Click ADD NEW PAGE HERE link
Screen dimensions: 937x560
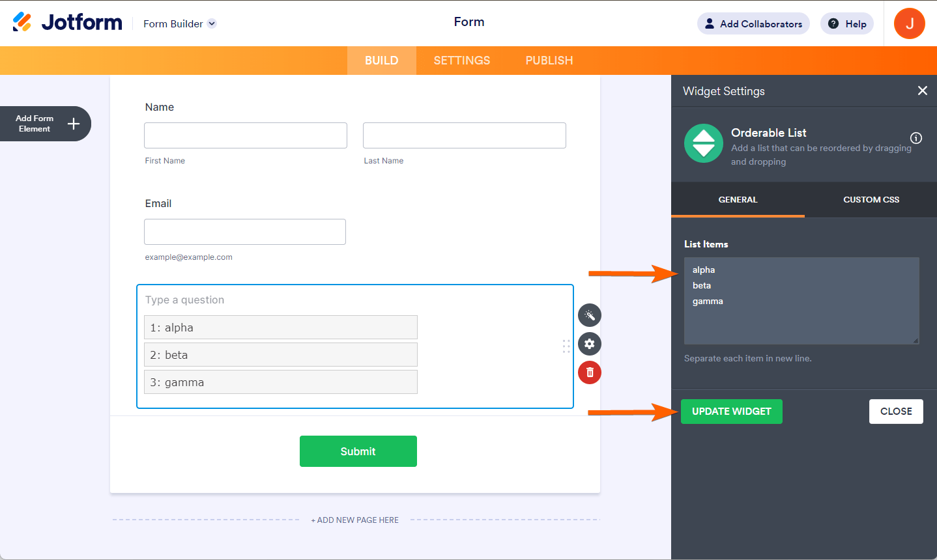pyautogui.click(x=355, y=520)
